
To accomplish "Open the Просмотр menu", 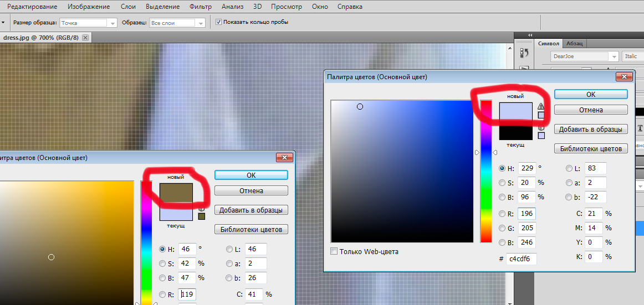I will click(x=287, y=7).
